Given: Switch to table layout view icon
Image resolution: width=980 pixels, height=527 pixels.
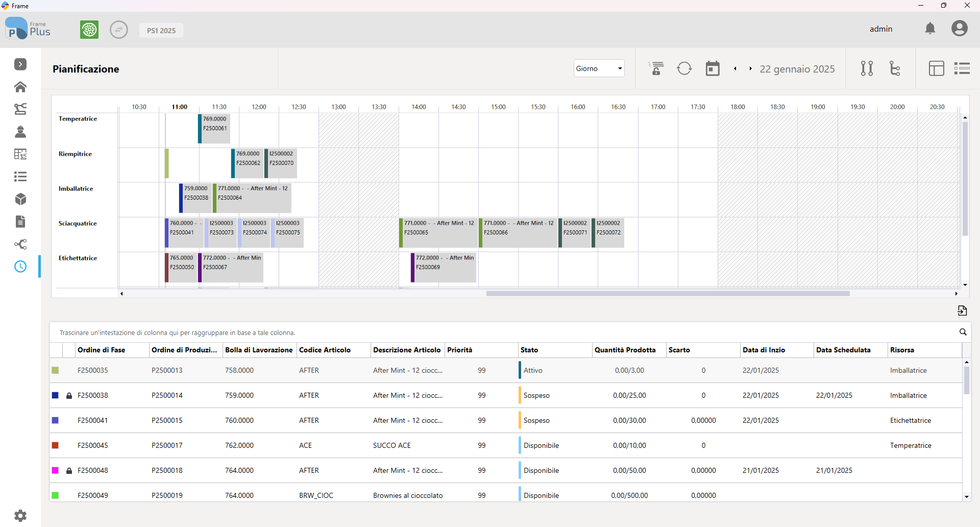Looking at the screenshot, I should pyautogui.click(x=936, y=68).
